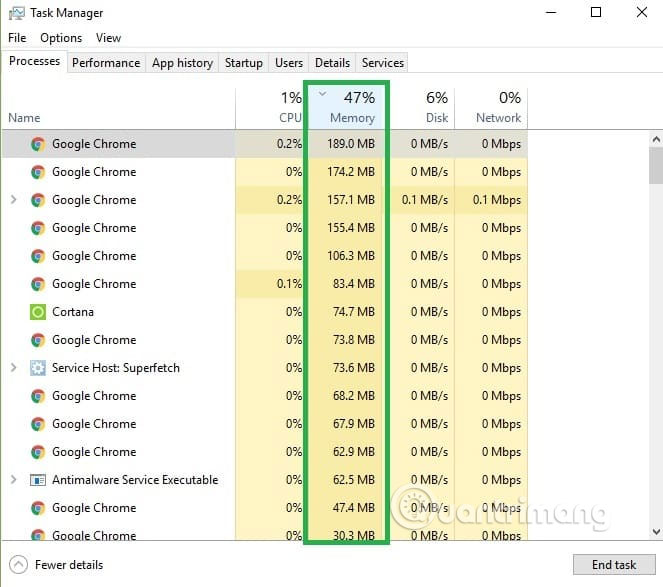Sort by the Network column header
The height and width of the screenshot is (587, 663).
491,108
